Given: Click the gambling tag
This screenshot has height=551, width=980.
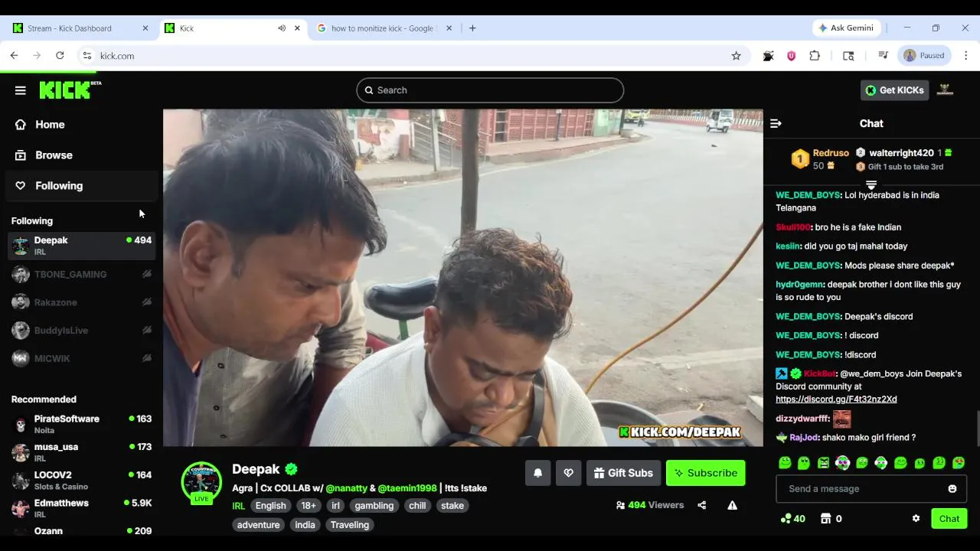Looking at the screenshot, I should [374, 506].
